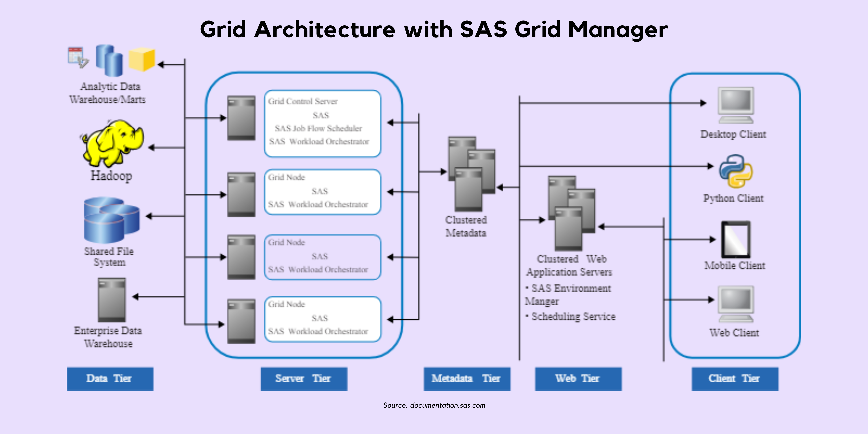Click the Clustered Web Application Servers stack

coord(571,213)
